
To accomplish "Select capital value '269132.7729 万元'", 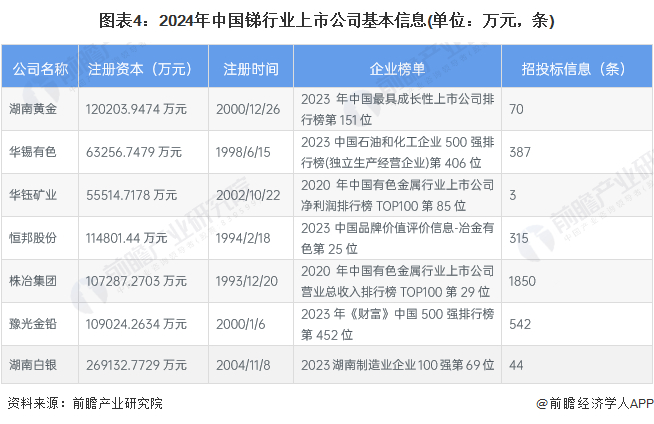I will [136, 365].
